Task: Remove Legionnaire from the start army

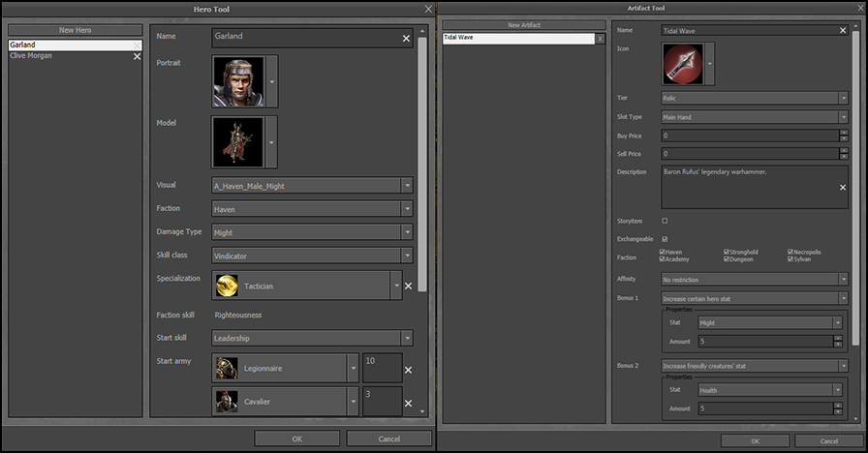Action: pyautogui.click(x=408, y=370)
